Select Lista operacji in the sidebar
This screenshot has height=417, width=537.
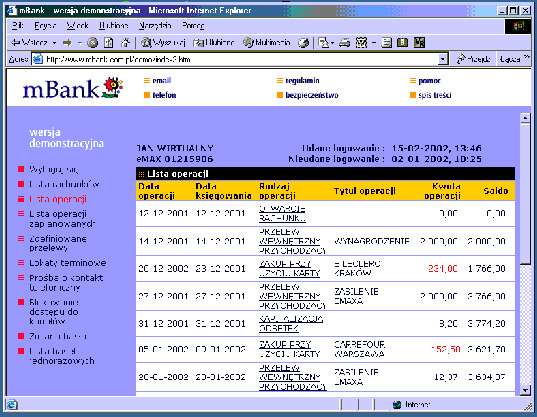pyautogui.click(x=58, y=199)
